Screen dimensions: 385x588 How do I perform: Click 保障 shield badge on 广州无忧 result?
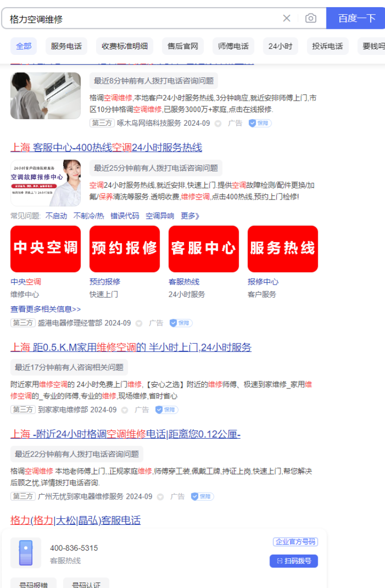pos(202,497)
